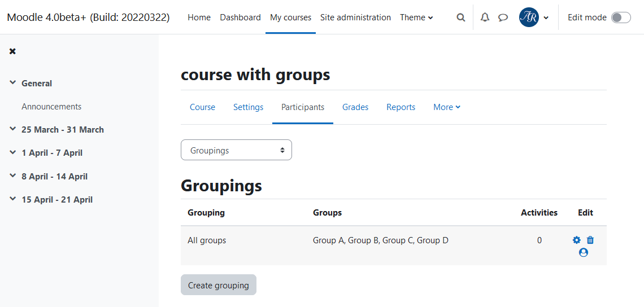Screen dimensions: 644x307
Task: Click the AR user avatar
Action: coord(529,17)
